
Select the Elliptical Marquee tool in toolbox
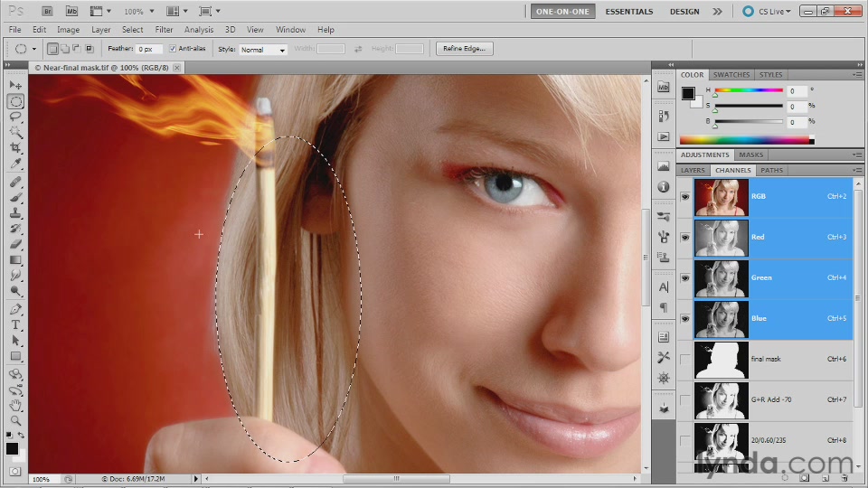(15, 101)
